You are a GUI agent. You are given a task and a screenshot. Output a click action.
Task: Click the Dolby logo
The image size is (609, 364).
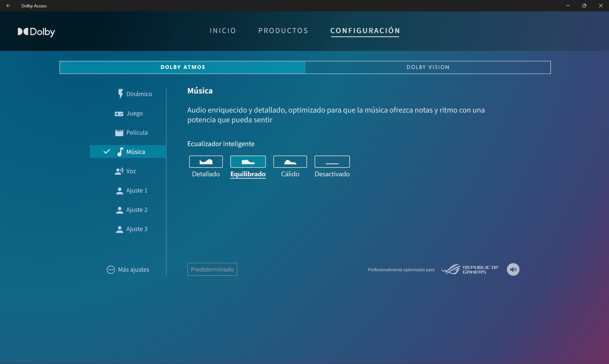tap(36, 32)
